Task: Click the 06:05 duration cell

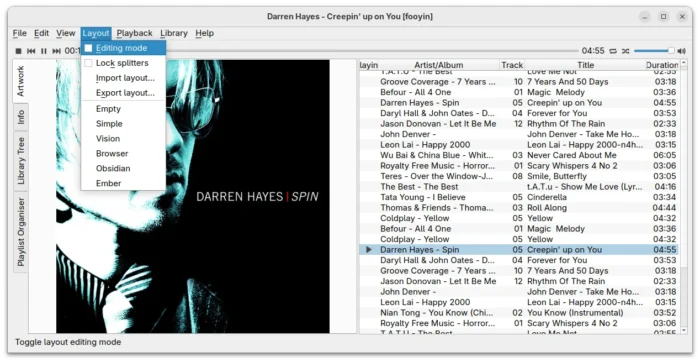Action: [665, 155]
